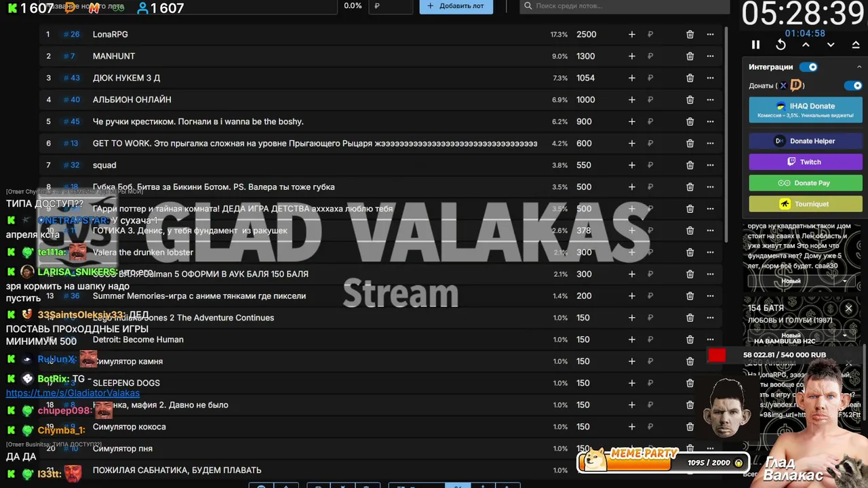Click the DonateX icon next to Донаты
This screenshot has height=488, width=868.
(x=783, y=85)
